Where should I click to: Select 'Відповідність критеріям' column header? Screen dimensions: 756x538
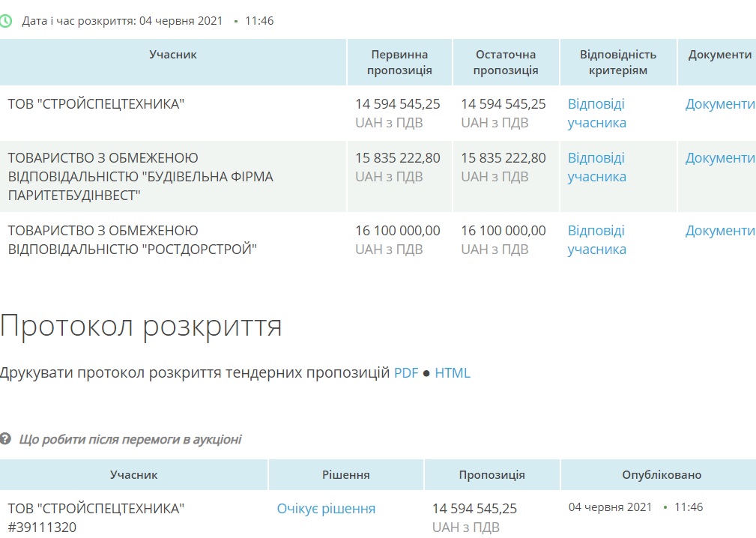tap(617, 62)
